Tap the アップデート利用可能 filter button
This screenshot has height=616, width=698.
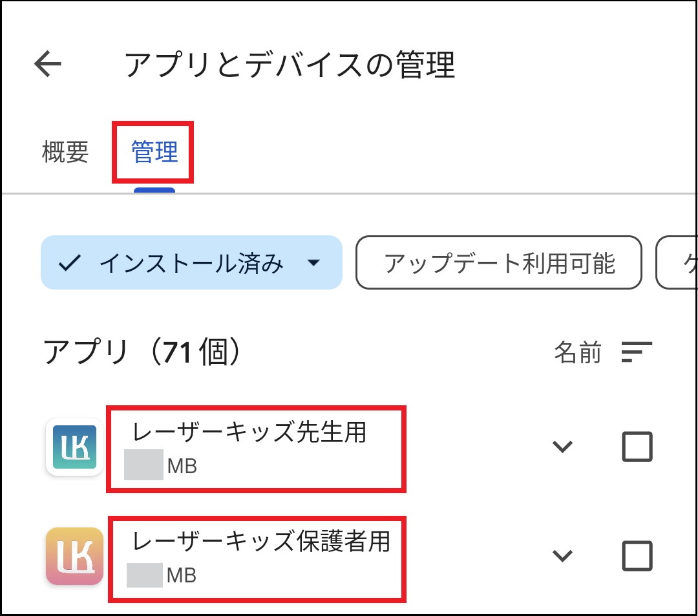pyautogui.click(x=498, y=262)
